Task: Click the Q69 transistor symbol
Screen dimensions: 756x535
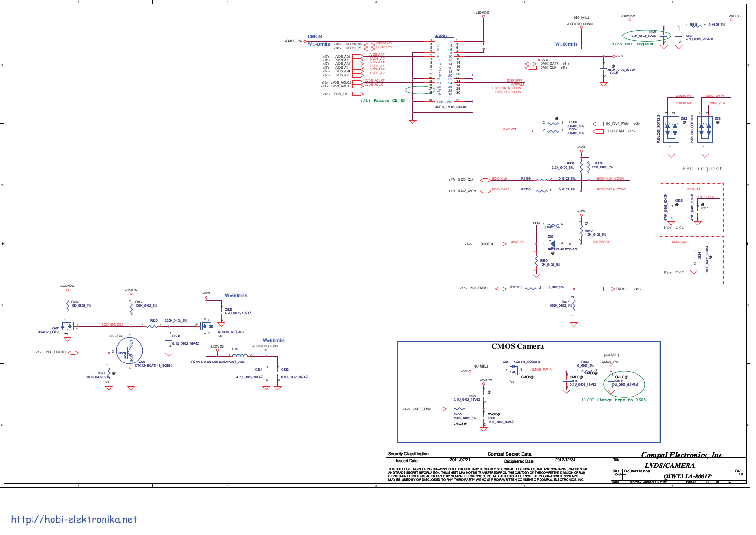Action: pyautogui.click(x=129, y=352)
